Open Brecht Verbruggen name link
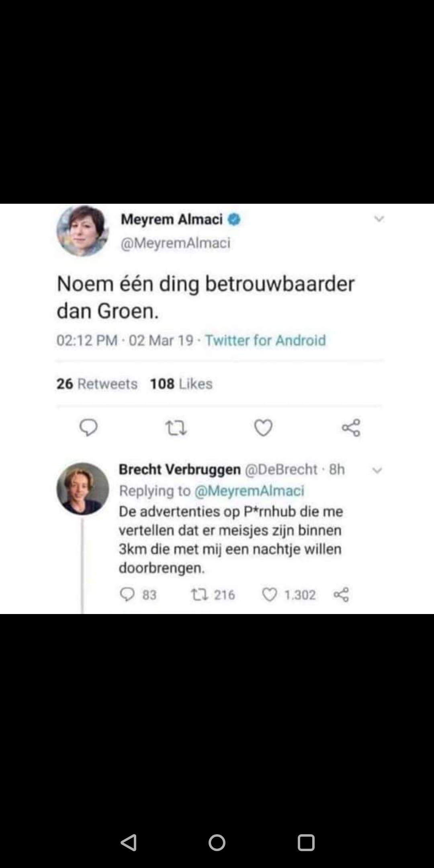The height and width of the screenshot is (868, 434). point(180,469)
